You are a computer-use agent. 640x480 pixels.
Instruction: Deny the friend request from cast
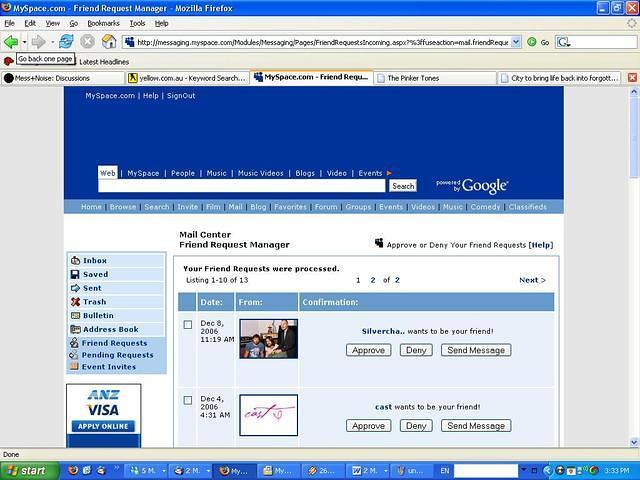point(416,425)
